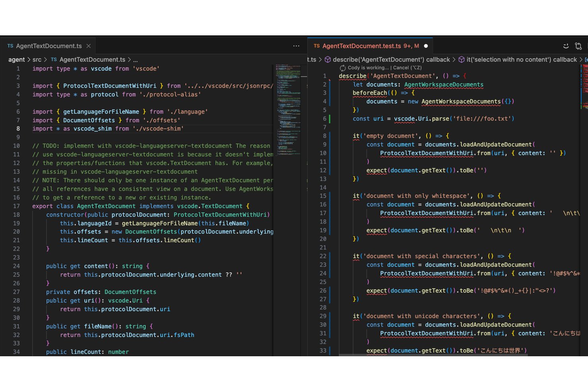Click the 'empty document' test title
Screen dimensions: 588x392
point(391,136)
